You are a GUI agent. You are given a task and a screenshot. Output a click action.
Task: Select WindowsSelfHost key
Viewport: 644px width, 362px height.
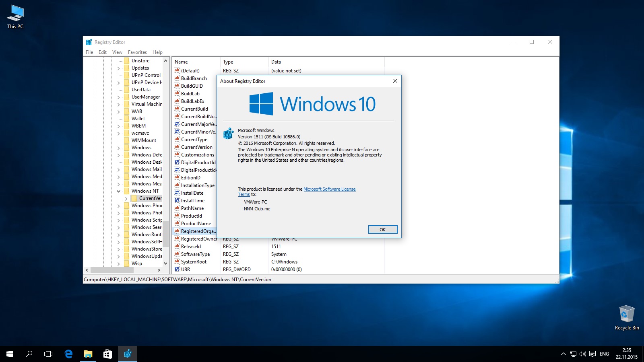(x=147, y=242)
